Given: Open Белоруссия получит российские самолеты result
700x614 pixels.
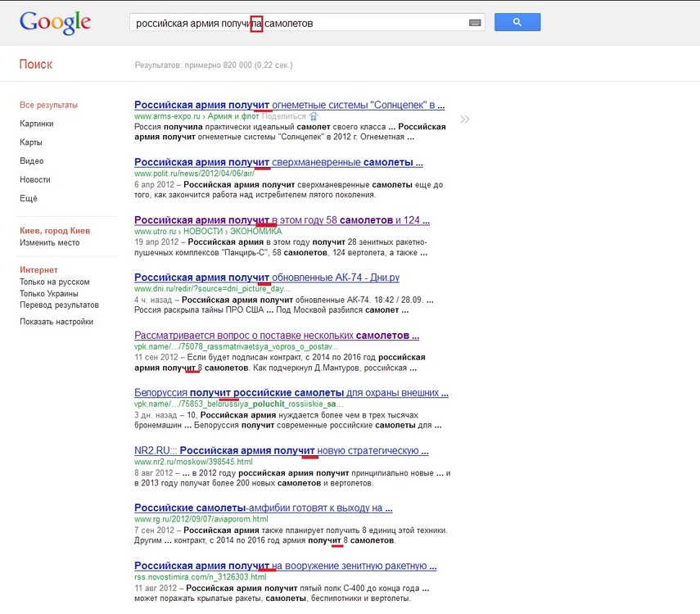Looking at the screenshot, I should 291,393.
